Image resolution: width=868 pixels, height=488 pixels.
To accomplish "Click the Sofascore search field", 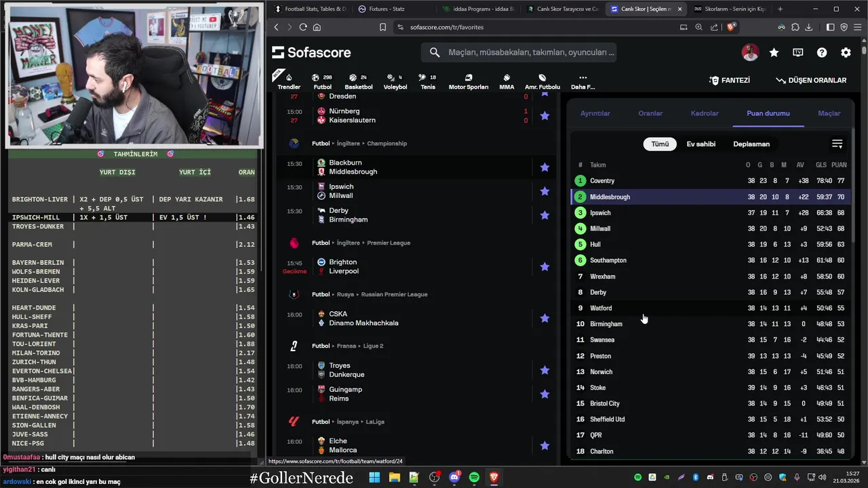I will pos(519,52).
